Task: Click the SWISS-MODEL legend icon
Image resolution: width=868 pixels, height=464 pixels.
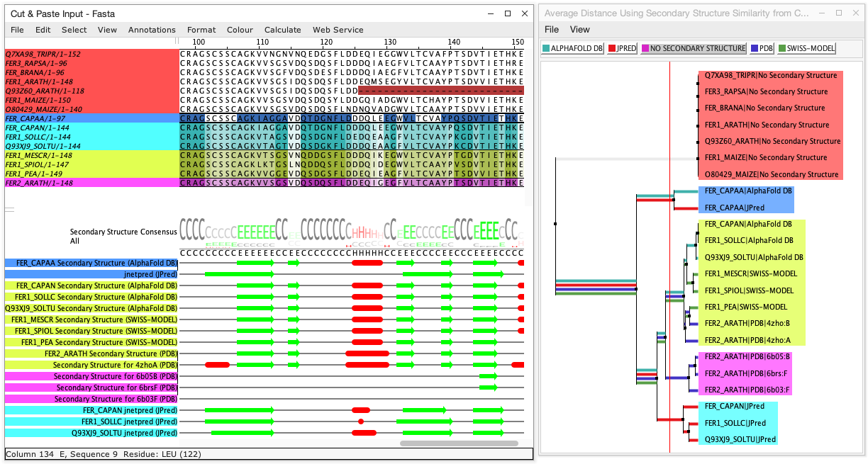Action: point(783,48)
